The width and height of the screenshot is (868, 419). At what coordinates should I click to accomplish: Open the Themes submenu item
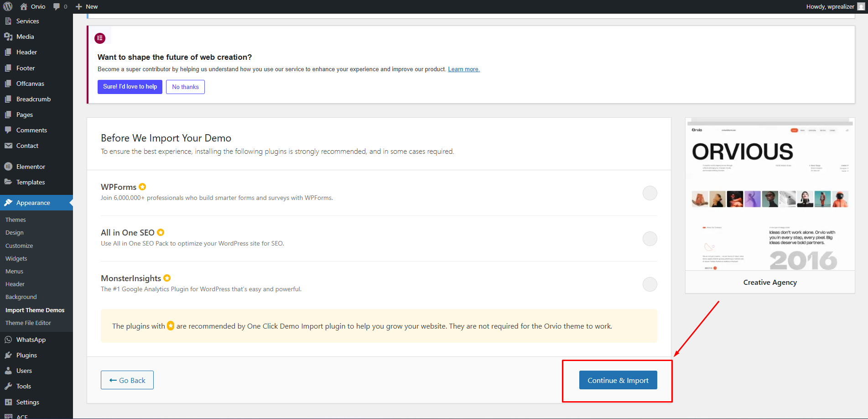click(16, 220)
